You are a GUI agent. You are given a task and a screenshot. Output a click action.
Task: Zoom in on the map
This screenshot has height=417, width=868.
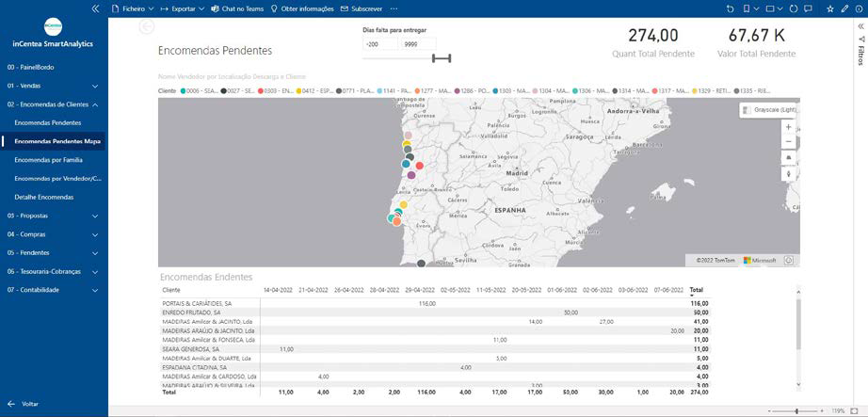click(x=788, y=126)
